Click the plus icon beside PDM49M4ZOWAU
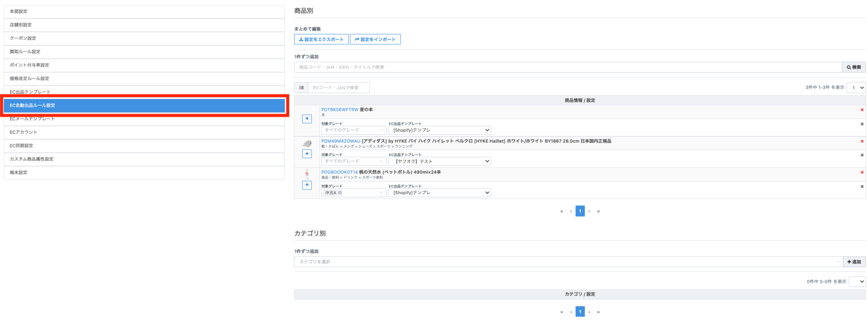This screenshot has width=868, height=323. 307,154
